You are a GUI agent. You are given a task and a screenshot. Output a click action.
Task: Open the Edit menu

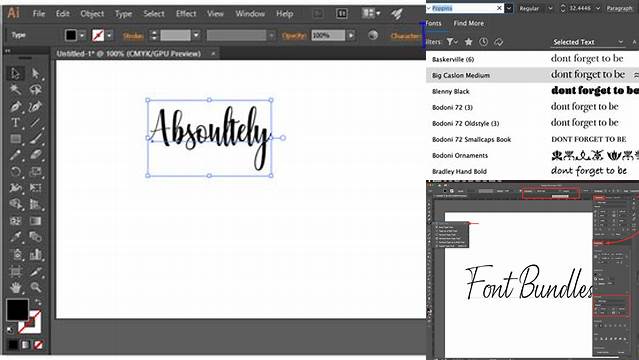coord(62,13)
